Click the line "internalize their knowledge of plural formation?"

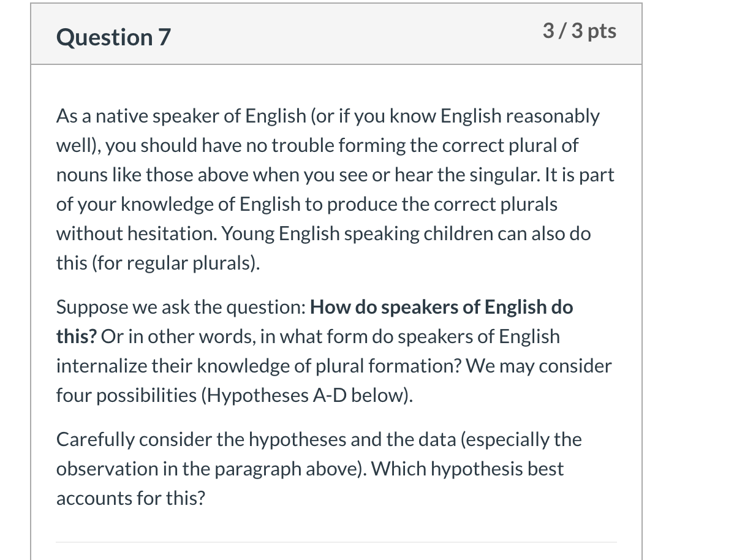coord(335,366)
